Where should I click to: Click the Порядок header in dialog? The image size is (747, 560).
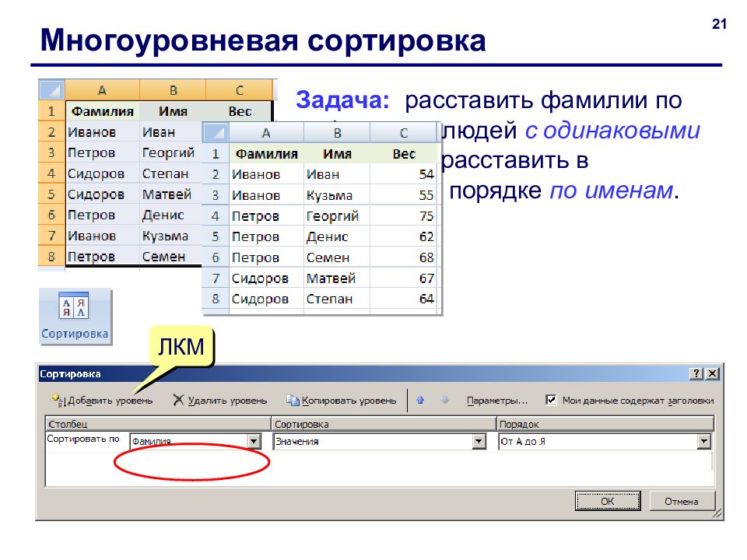pos(605,424)
